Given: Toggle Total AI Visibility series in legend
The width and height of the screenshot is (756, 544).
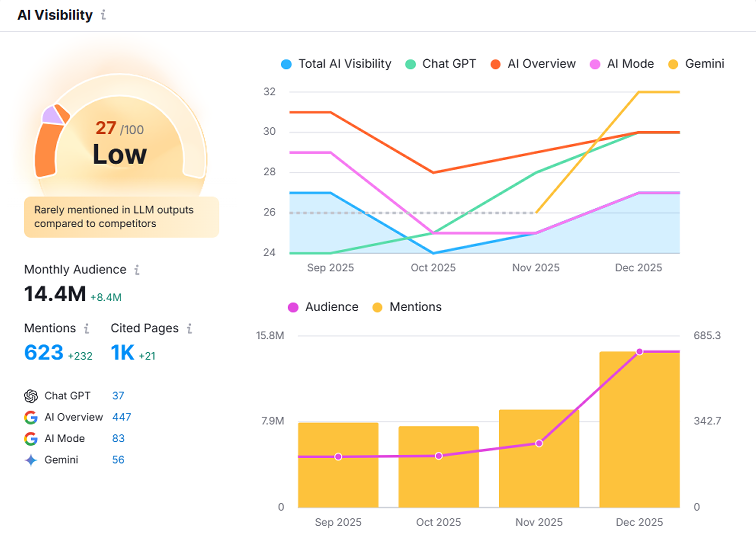Looking at the screenshot, I should (336, 64).
